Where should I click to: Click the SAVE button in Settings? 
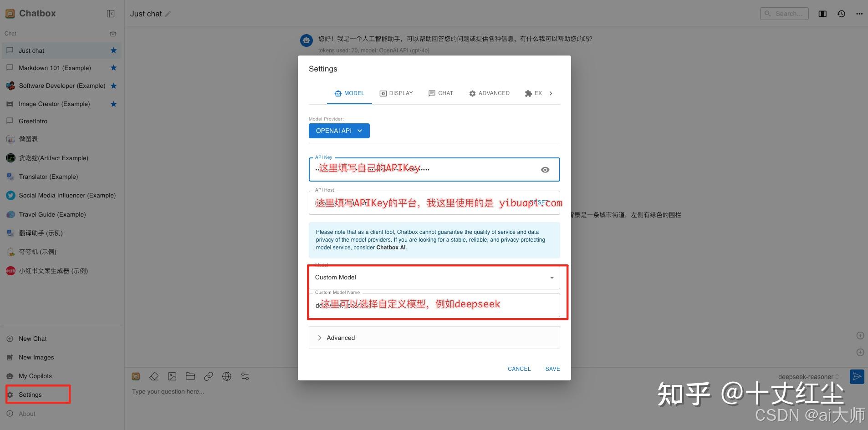point(553,369)
